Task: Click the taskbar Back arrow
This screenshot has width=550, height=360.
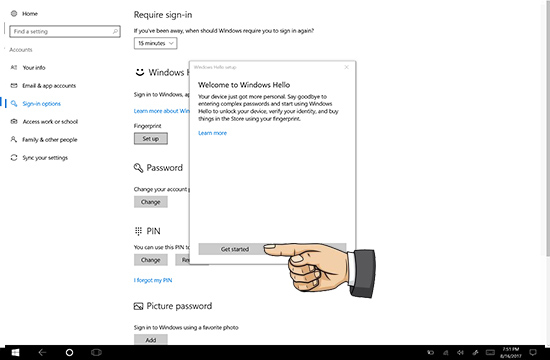Action: (x=42, y=352)
